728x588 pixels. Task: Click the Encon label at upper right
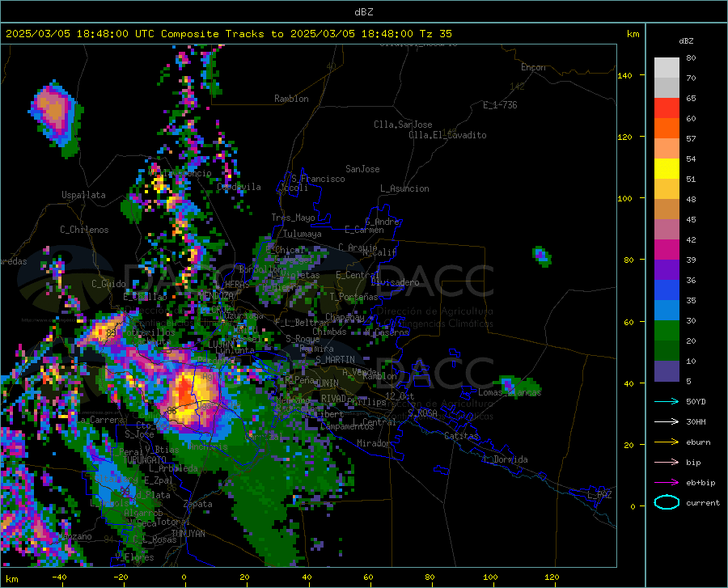(x=533, y=67)
